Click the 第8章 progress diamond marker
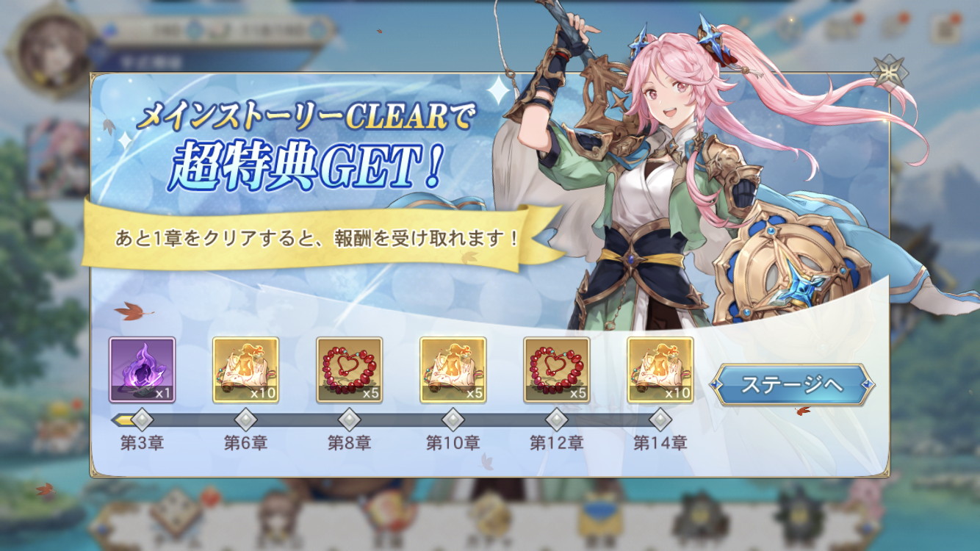Image resolution: width=980 pixels, height=551 pixels. 350,420
